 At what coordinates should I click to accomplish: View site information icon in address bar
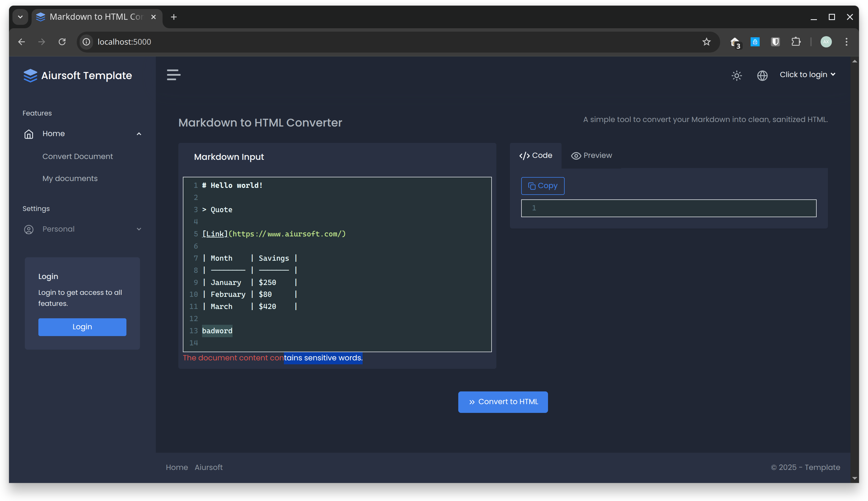[x=86, y=42]
